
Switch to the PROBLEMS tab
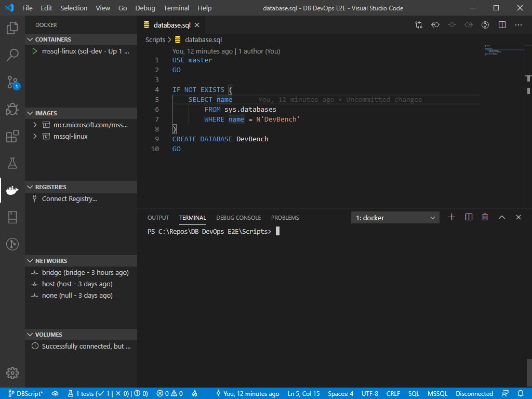(285, 218)
